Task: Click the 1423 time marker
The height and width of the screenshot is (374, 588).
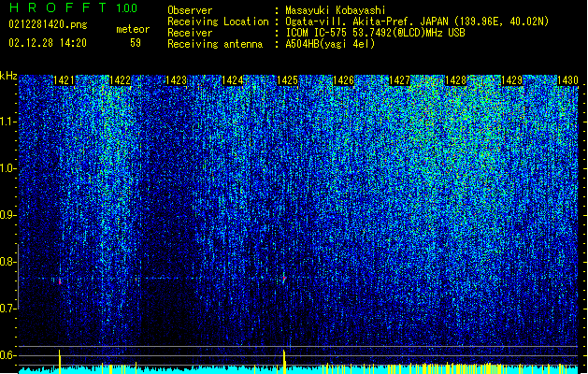Action: [x=177, y=80]
